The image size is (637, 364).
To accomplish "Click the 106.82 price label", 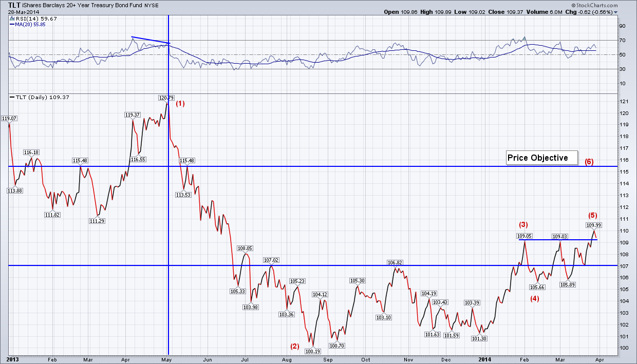I will [395, 262].
